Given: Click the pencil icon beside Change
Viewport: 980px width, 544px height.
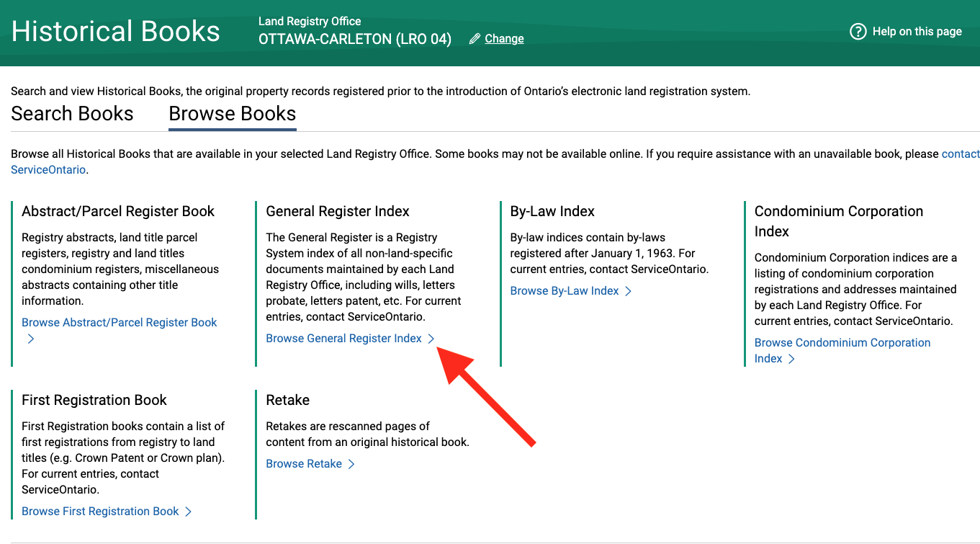Looking at the screenshot, I should [x=475, y=39].
